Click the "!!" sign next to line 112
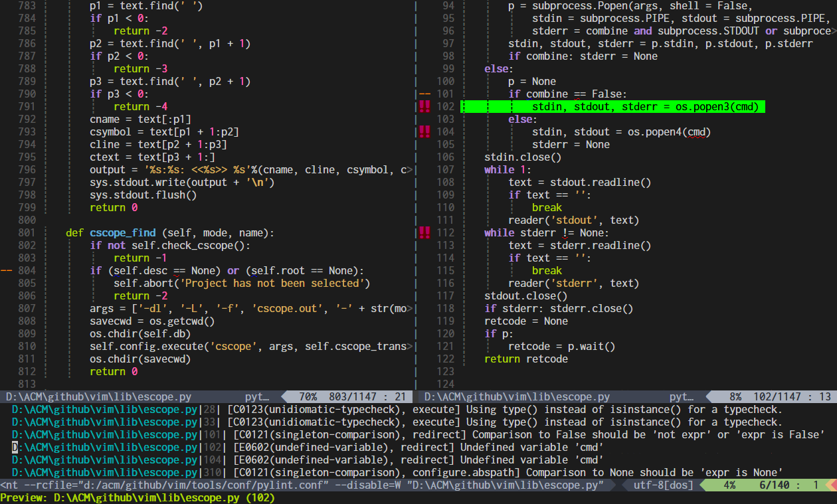837x504 pixels. 424,232
